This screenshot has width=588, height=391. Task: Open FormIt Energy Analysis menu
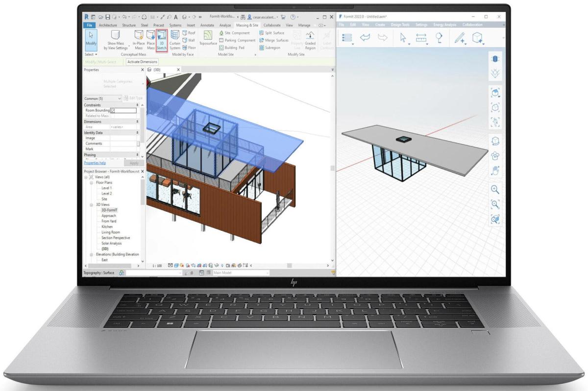coord(444,25)
